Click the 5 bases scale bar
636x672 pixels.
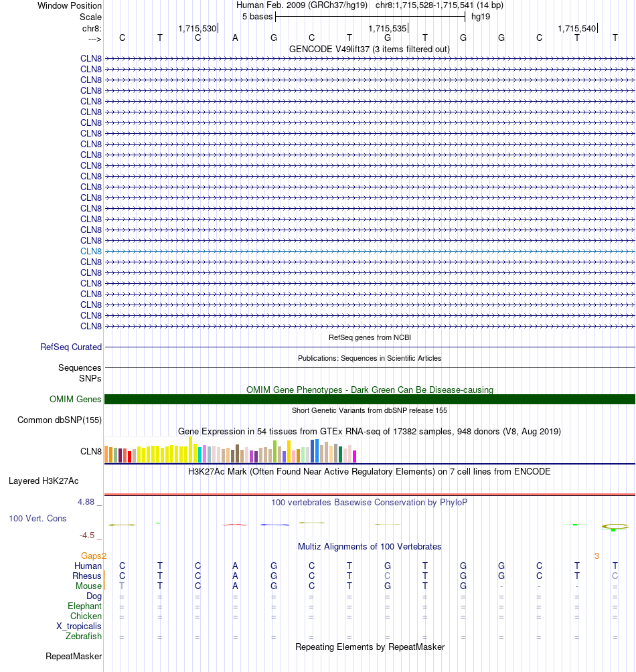(370, 17)
